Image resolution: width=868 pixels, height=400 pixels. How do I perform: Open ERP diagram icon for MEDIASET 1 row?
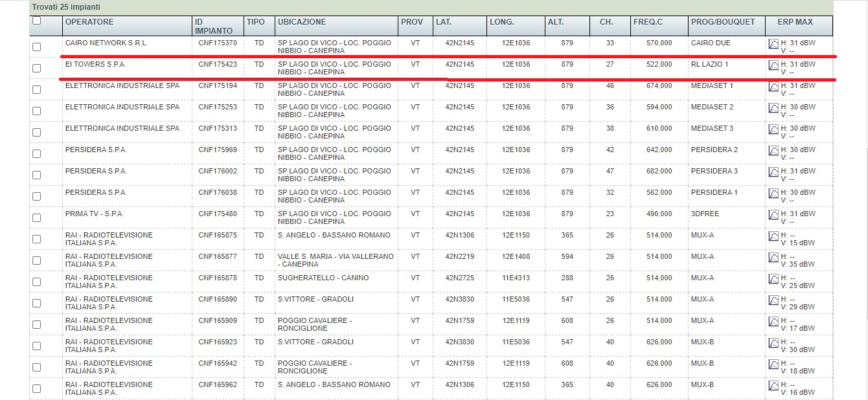click(x=773, y=87)
